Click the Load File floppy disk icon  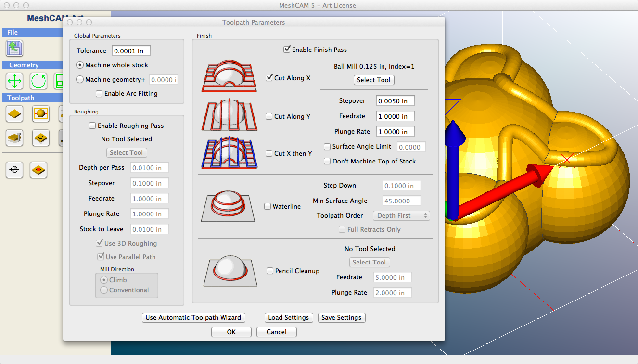pyautogui.click(x=14, y=48)
